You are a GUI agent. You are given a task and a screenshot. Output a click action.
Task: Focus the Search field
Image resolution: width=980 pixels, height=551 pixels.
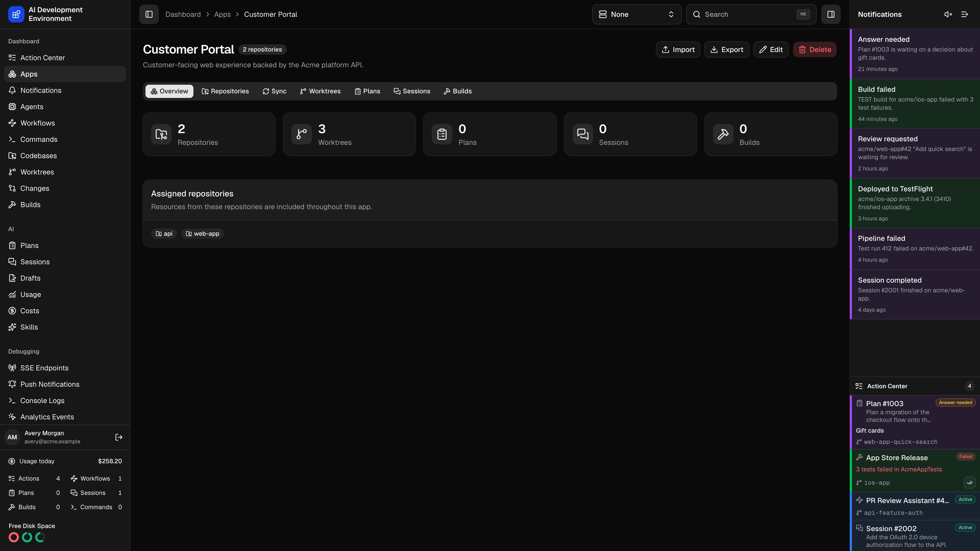click(751, 14)
